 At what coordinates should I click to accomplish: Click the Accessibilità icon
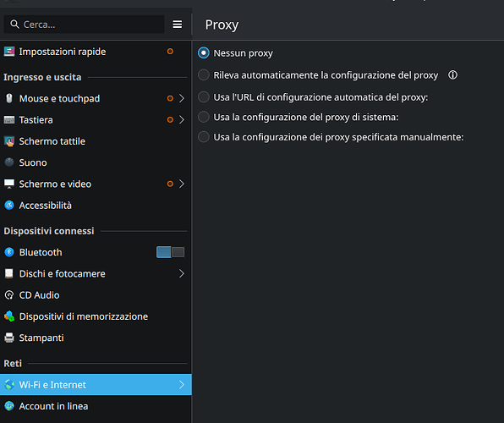pyautogui.click(x=9, y=206)
